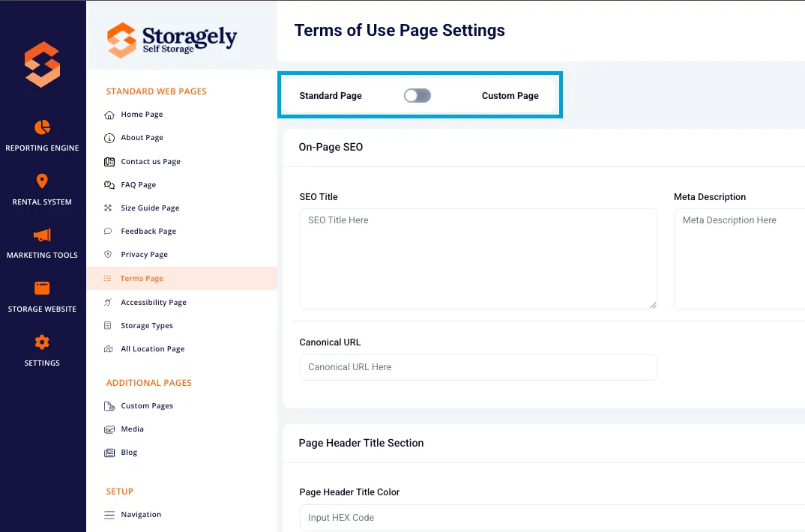Image resolution: width=805 pixels, height=532 pixels.
Task: Click the Page Header Title Color HEX field
Action: click(x=552, y=518)
